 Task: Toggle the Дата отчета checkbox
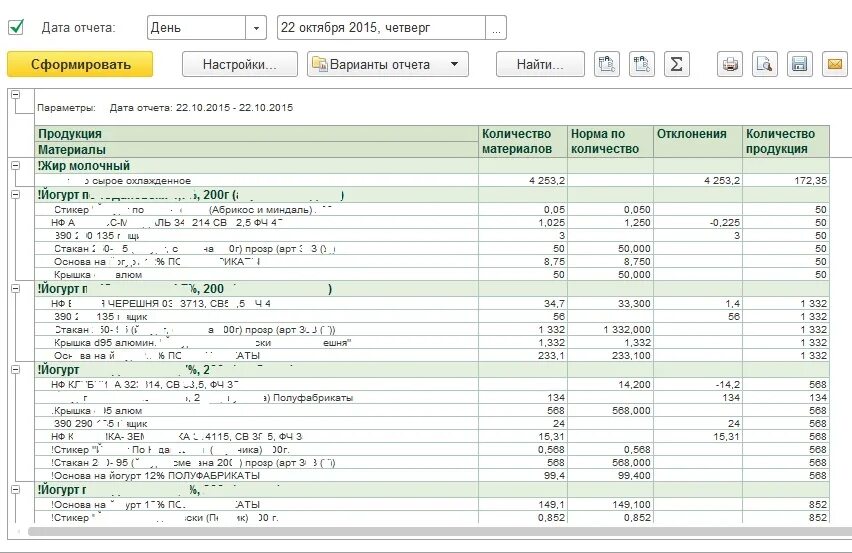[16, 27]
